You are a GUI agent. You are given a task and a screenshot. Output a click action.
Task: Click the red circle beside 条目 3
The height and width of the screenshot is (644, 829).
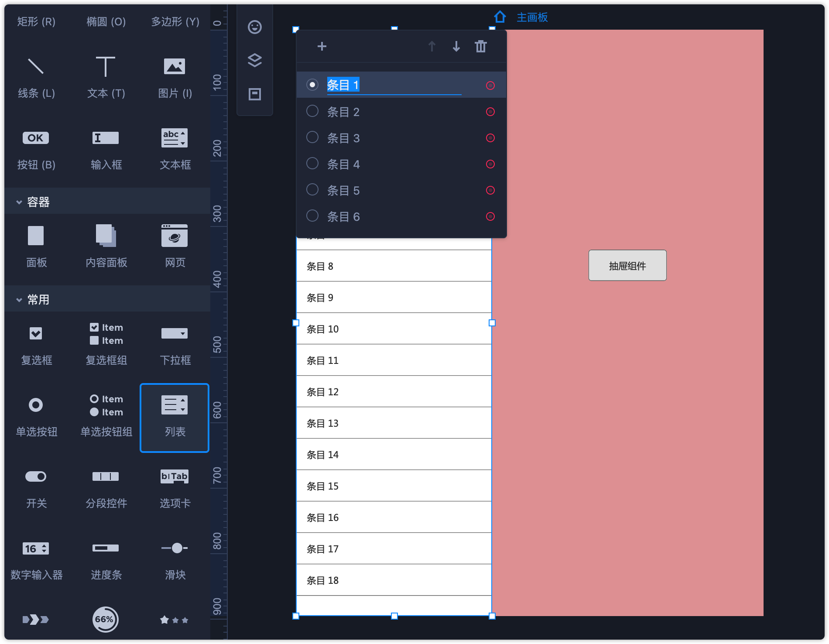pyautogui.click(x=490, y=138)
